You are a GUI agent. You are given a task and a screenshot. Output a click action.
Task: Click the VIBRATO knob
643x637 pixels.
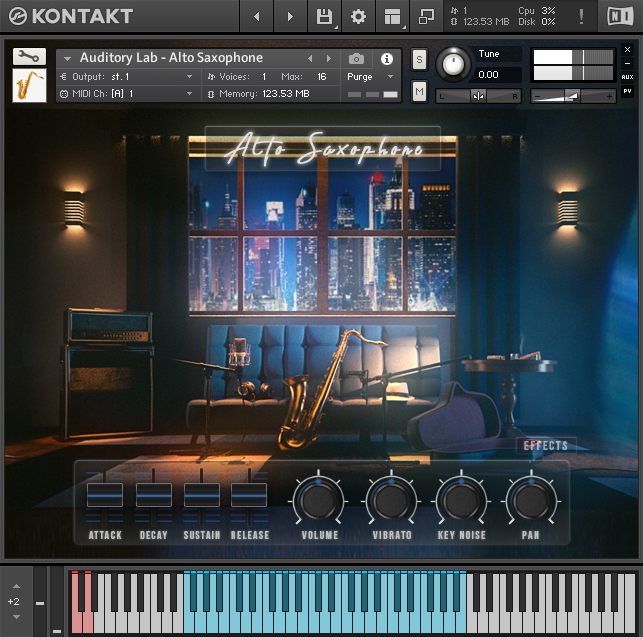391,501
